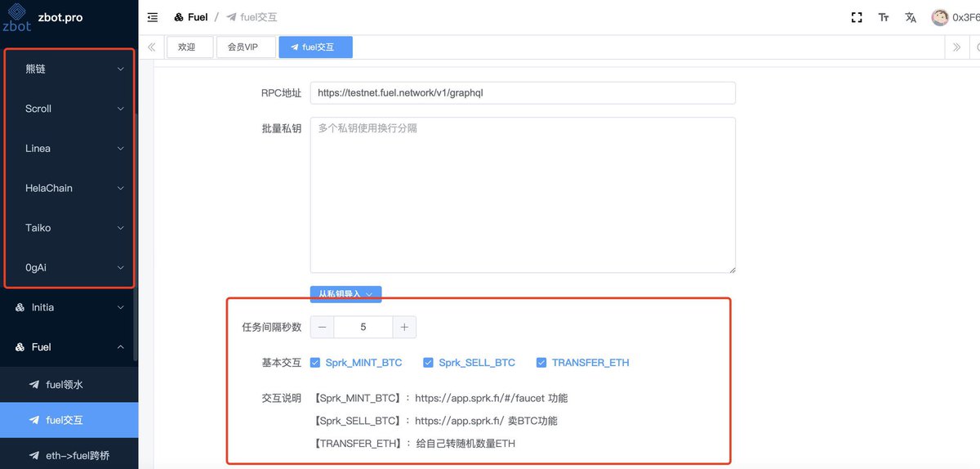Viewport: 980px width, 469px height.
Task: Switch to the 会员VIP tab
Action: (246, 47)
